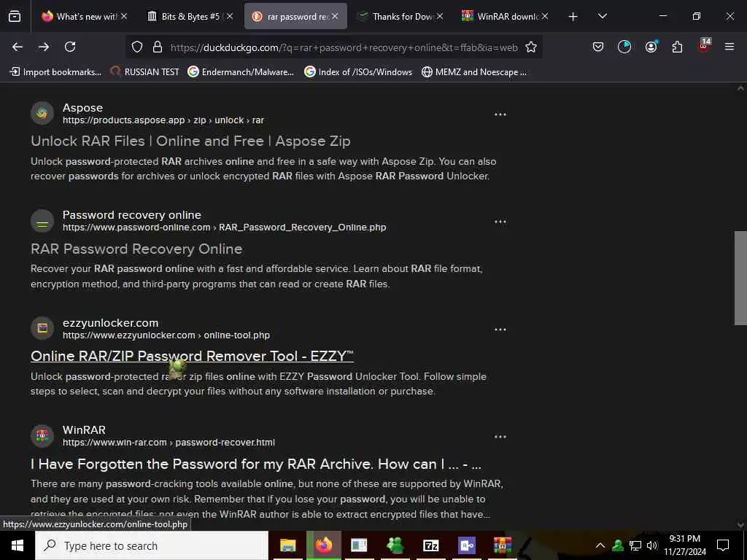
Task: Open I Have Forgotten the Password WinRAR result
Action: [256, 464]
